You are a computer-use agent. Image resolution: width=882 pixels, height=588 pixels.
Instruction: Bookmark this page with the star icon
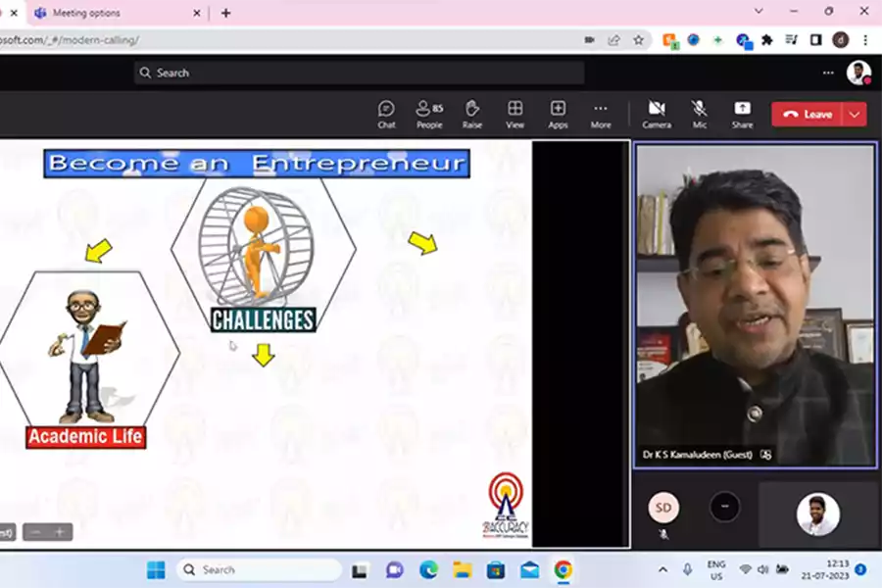[x=638, y=40]
